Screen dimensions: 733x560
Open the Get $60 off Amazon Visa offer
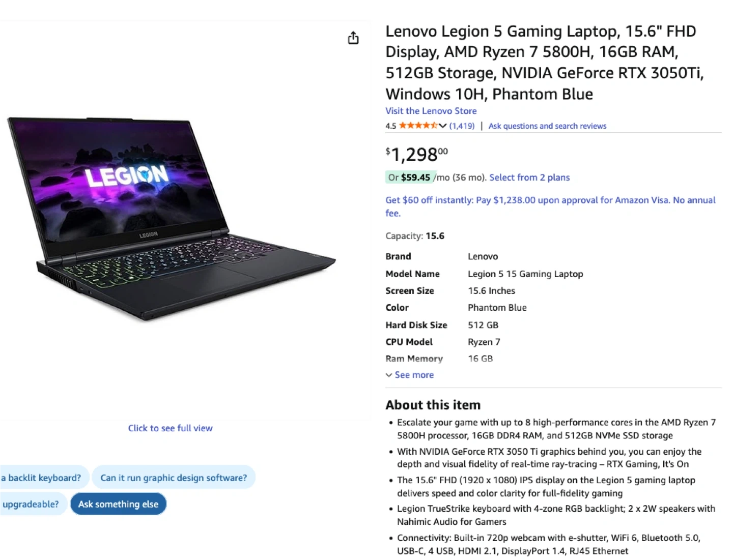(x=550, y=207)
